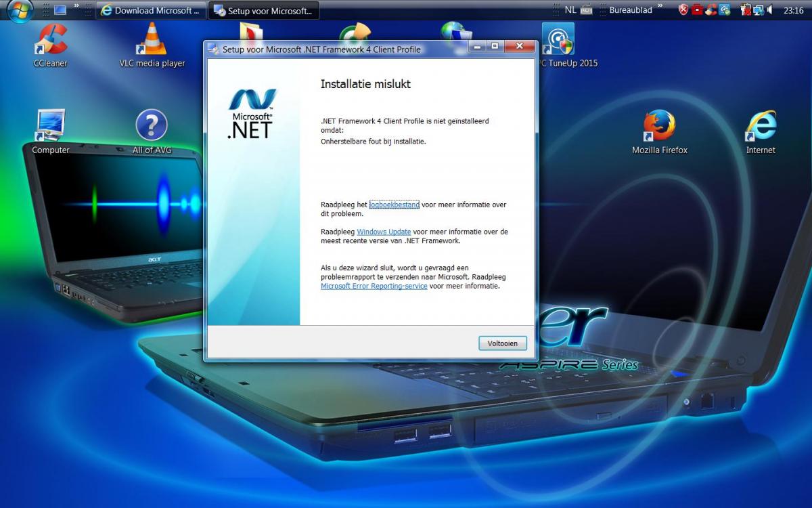Open the globe network shortcut on desktop
The image size is (812, 508).
(x=457, y=31)
